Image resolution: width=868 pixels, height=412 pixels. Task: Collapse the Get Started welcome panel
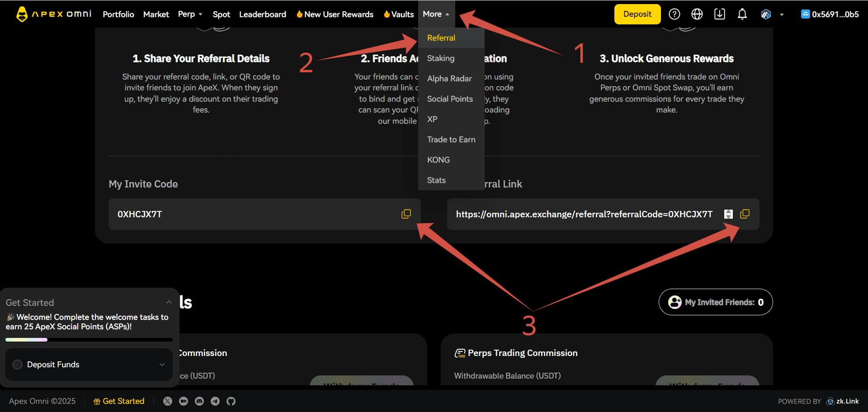(169, 302)
